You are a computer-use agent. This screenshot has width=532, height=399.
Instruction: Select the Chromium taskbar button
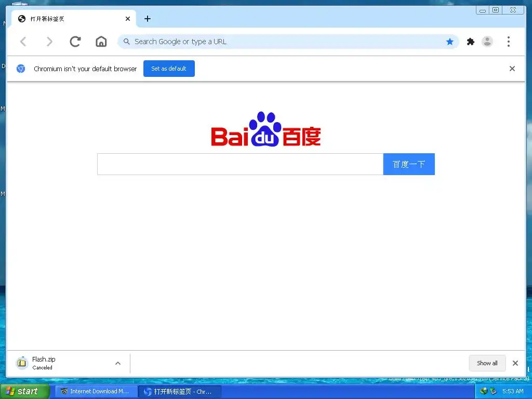tap(180, 392)
